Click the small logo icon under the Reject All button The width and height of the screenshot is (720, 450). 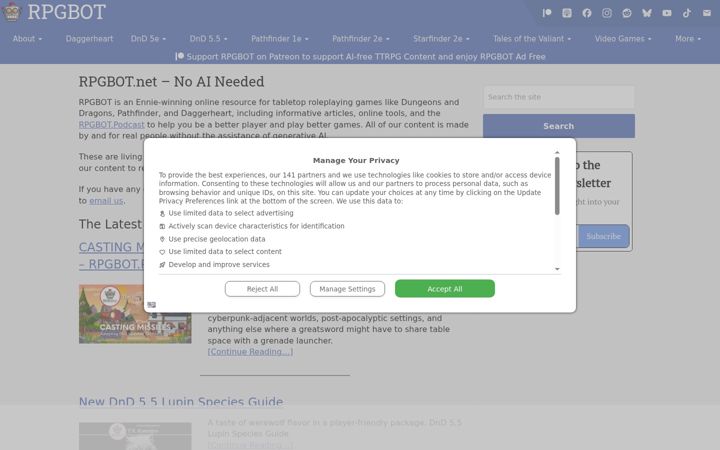tap(152, 305)
